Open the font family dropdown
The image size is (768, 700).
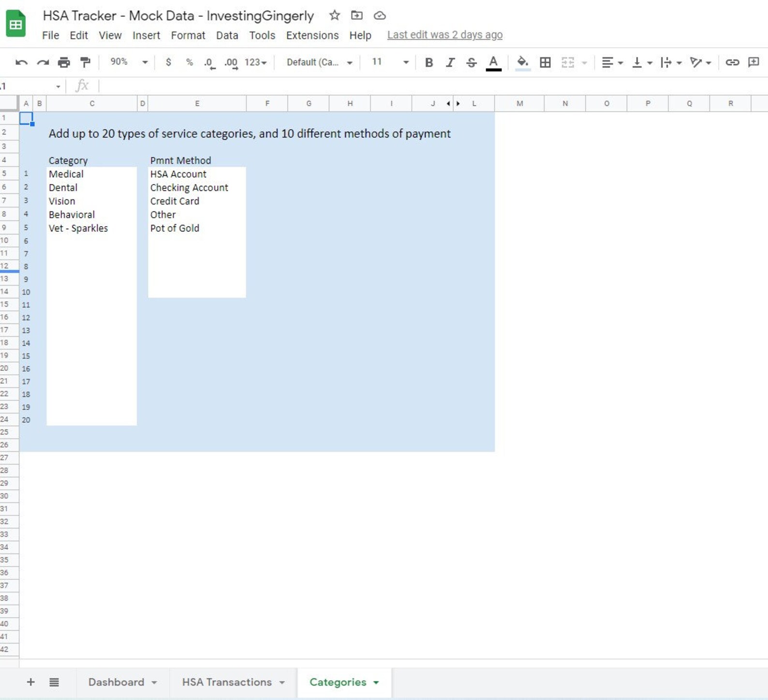[319, 62]
